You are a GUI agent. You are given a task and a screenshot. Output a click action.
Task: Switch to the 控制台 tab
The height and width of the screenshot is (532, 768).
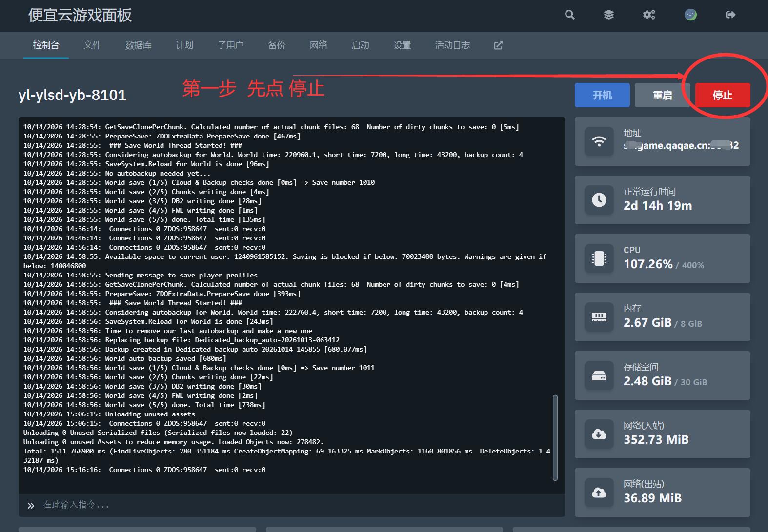(46, 45)
